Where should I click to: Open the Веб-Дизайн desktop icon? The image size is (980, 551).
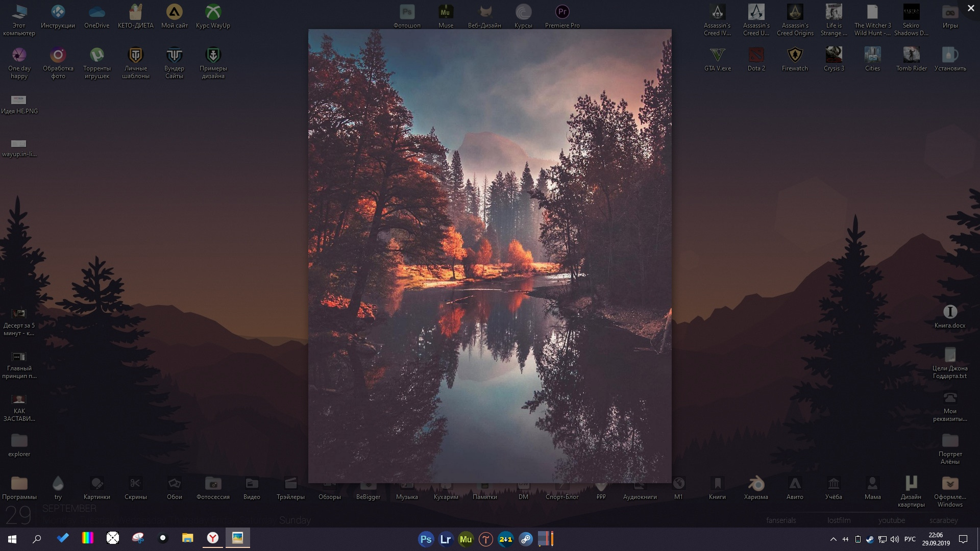click(484, 16)
